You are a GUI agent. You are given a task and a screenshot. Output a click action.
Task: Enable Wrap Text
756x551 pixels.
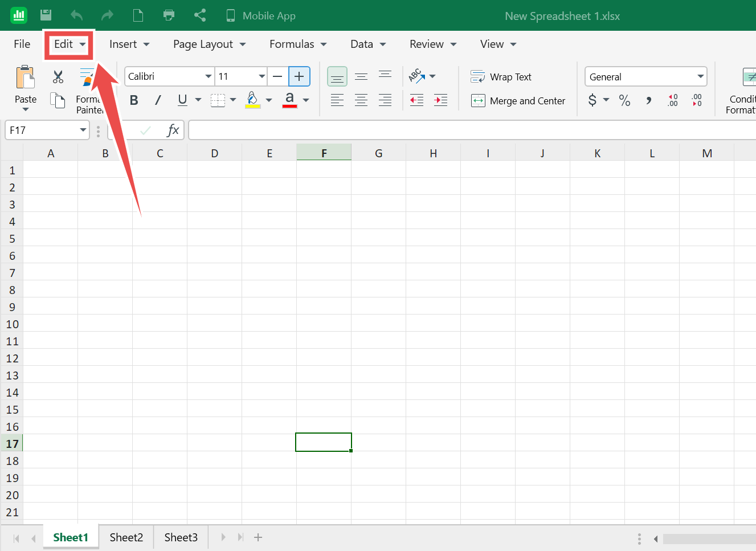pos(501,77)
